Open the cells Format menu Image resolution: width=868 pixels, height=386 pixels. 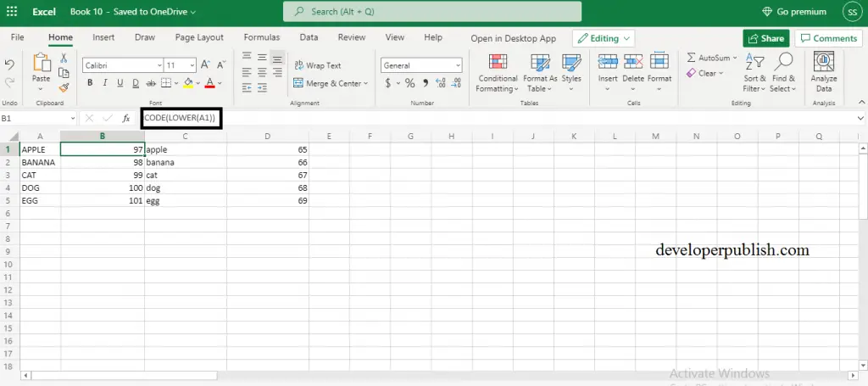pyautogui.click(x=659, y=73)
